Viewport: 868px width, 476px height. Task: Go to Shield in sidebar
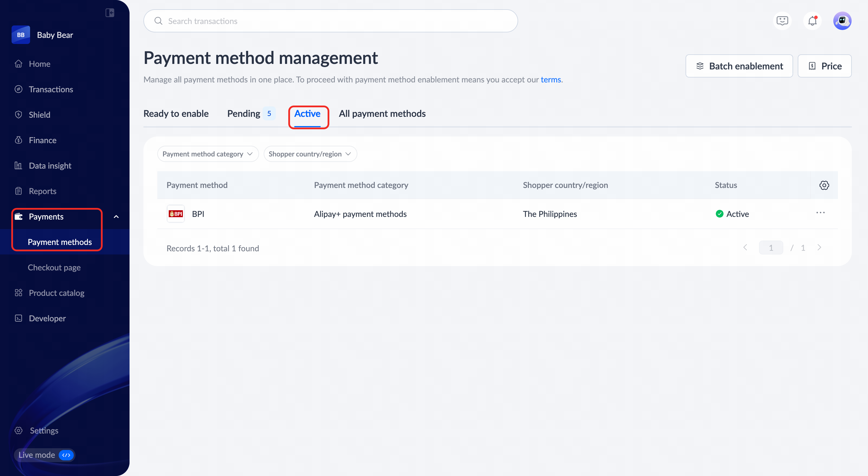tap(39, 115)
